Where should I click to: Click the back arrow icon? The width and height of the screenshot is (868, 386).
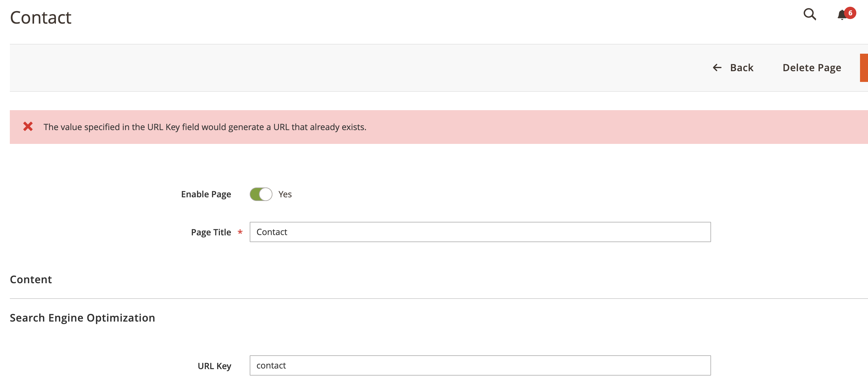pyautogui.click(x=717, y=68)
